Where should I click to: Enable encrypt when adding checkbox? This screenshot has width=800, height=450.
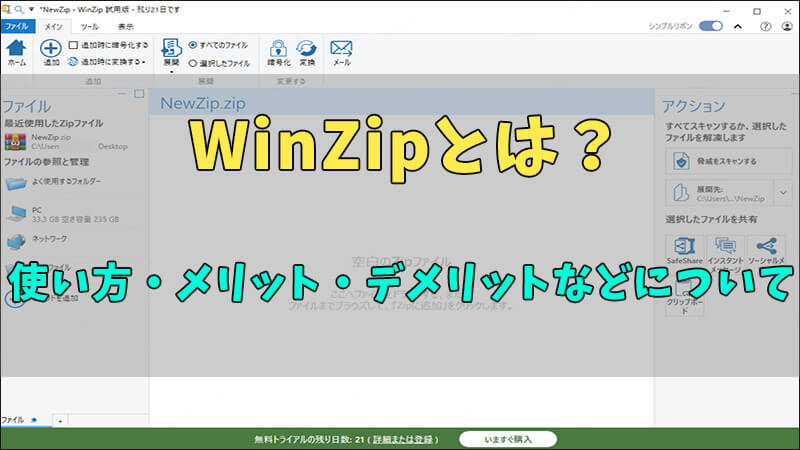pyautogui.click(x=73, y=45)
